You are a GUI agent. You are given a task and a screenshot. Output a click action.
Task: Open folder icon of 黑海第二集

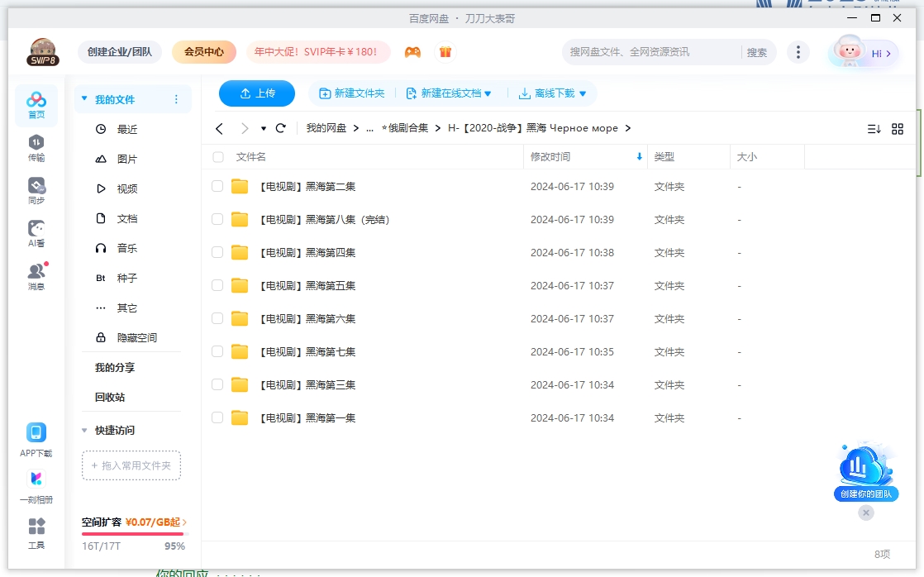pos(239,187)
